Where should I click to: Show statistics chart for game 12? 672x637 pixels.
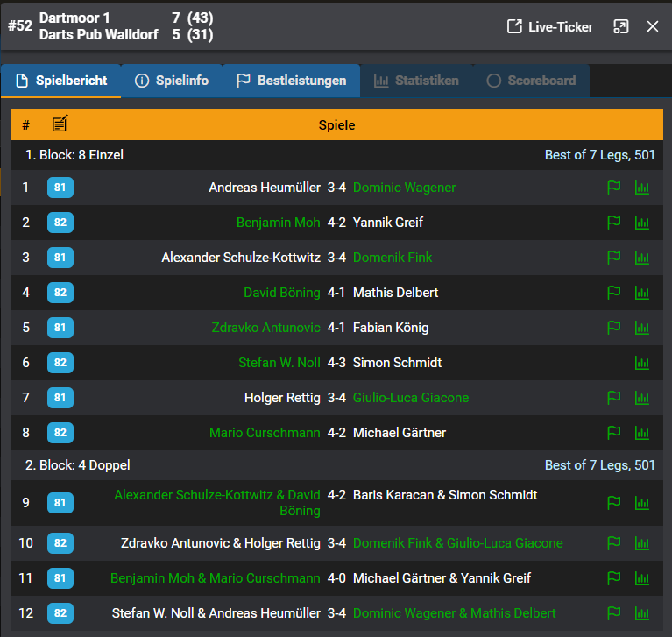point(642,613)
